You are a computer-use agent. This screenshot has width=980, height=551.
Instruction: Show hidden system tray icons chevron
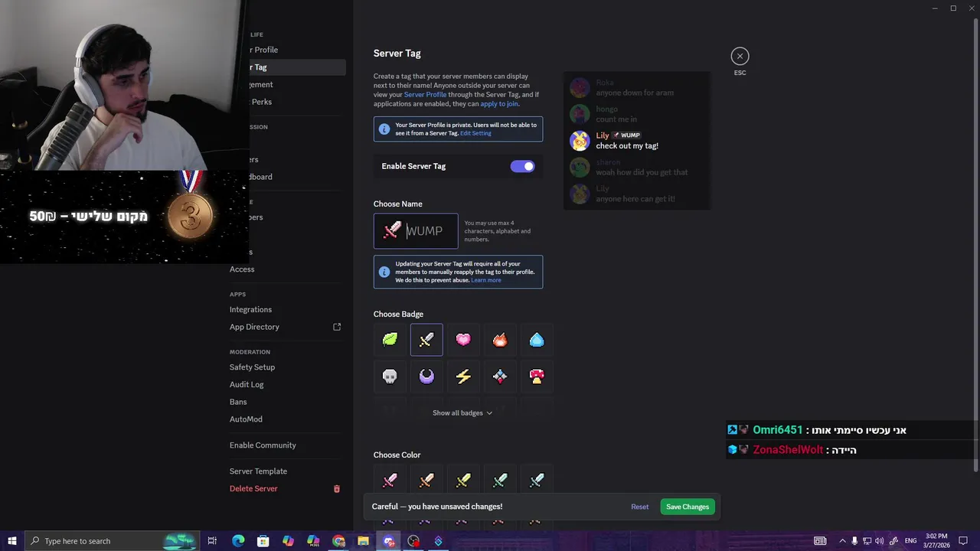pyautogui.click(x=842, y=541)
